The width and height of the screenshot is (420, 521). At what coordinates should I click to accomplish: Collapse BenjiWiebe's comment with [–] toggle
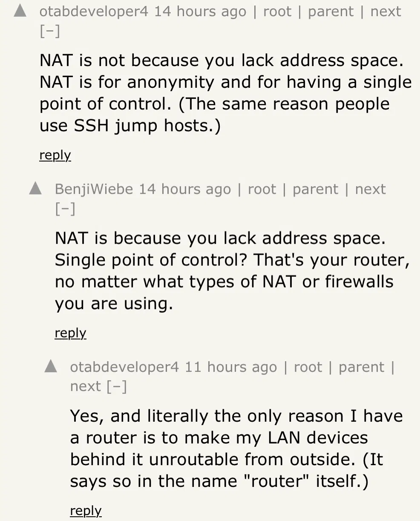65,210
